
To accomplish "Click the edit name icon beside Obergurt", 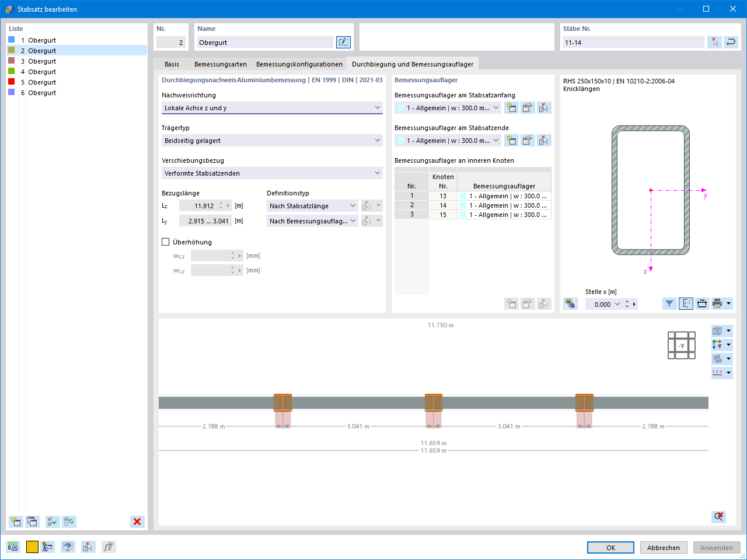I will click(x=343, y=42).
